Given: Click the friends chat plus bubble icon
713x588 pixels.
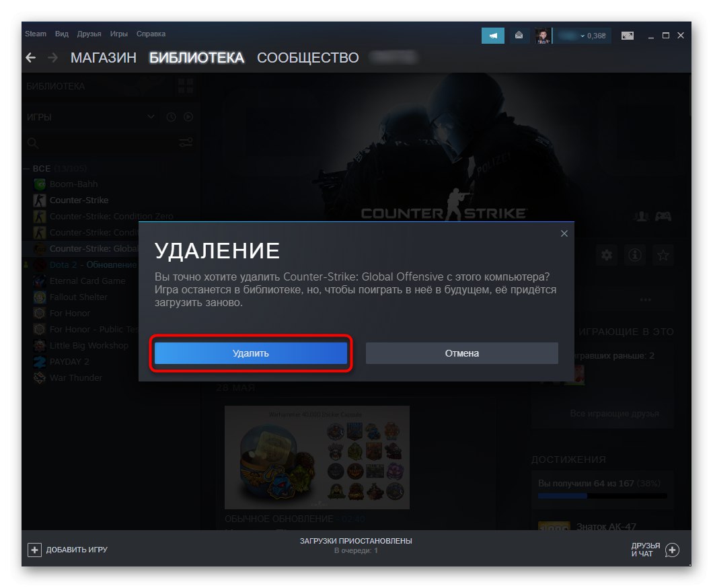Looking at the screenshot, I should click(672, 550).
